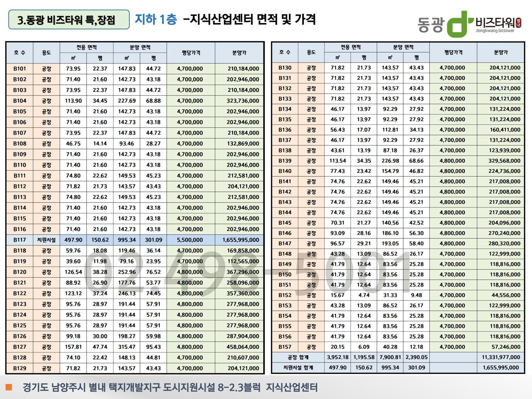The image size is (532, 399).
Task: Select the '분양가' header in left table
Action: pos(239,52)
